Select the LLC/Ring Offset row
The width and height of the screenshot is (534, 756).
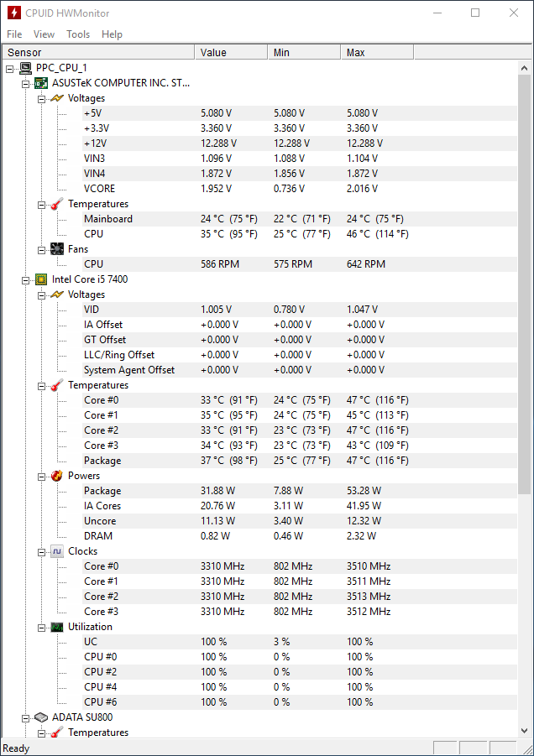299,355
